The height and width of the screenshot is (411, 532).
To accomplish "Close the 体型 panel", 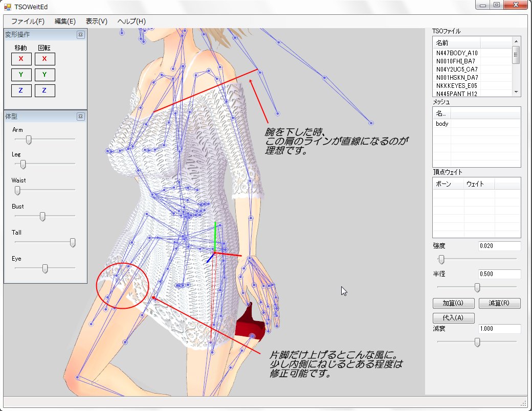I will [80, 117].
